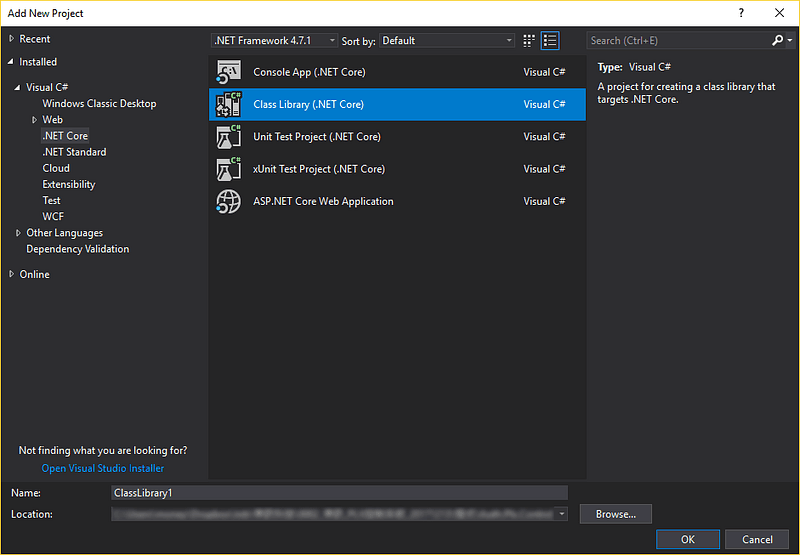Close the Add New Project dialog

(779, 13)
